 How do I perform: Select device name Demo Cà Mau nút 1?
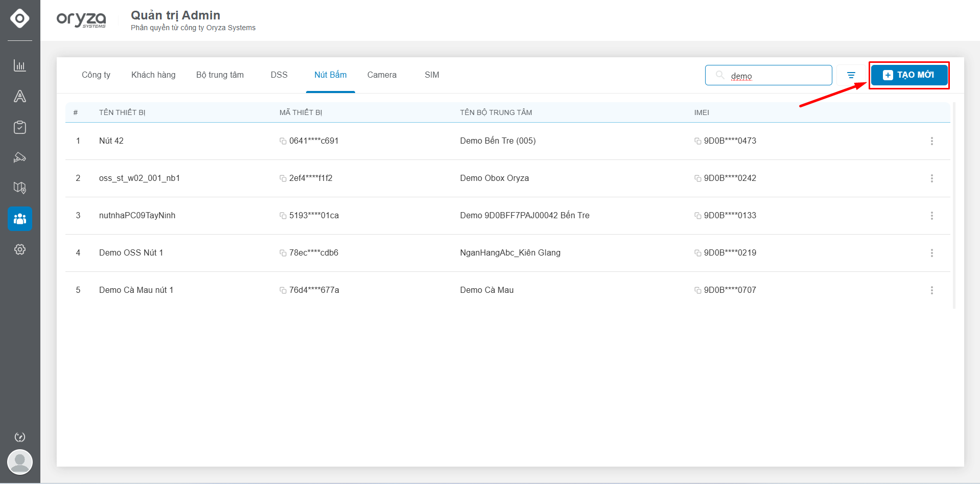point(136,290)
